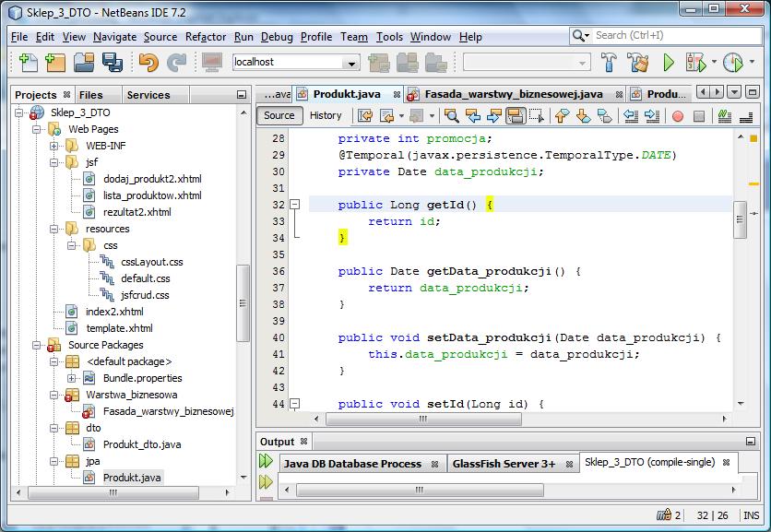Close the Produkt.java editor tab
This screenshot has width=771, height=532.
(397, 94)
